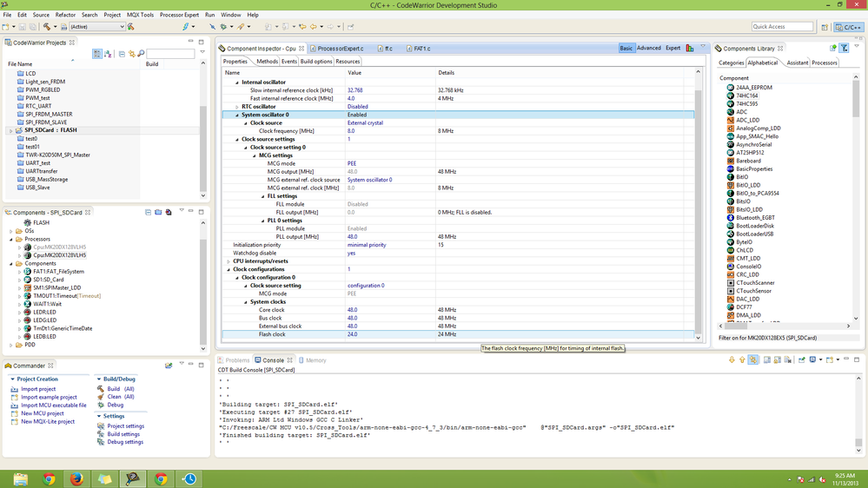Screen dimensions: 868x488
Task: Click the clock application icon in taskbar
Action: (189, 478)
